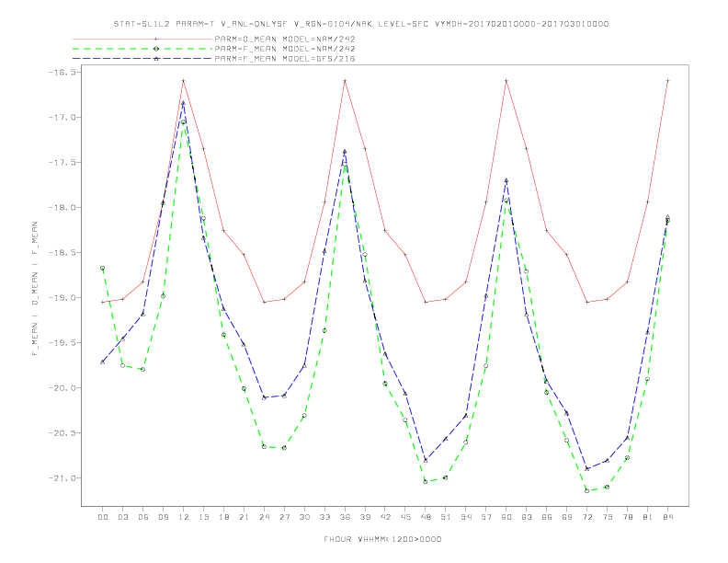Click the red solid line legend sample
The height and width of the screenshot is (563, 728).
coord(142,39)
